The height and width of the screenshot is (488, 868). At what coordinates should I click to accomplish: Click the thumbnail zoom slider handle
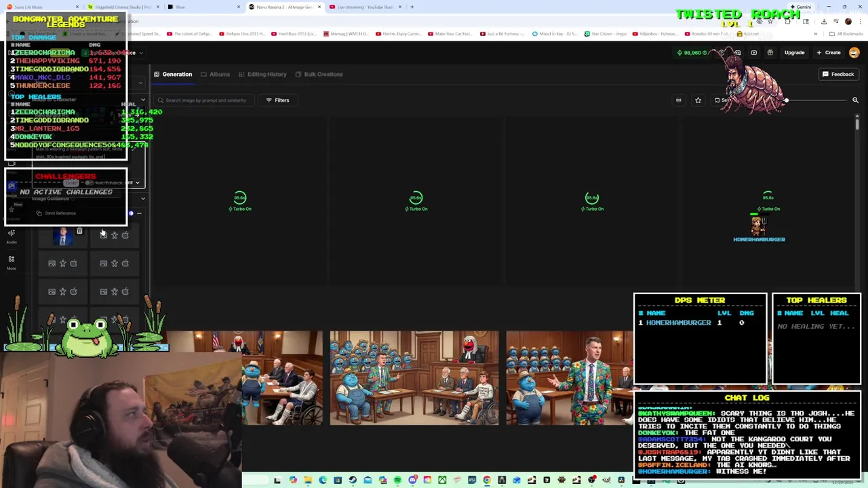786,100
